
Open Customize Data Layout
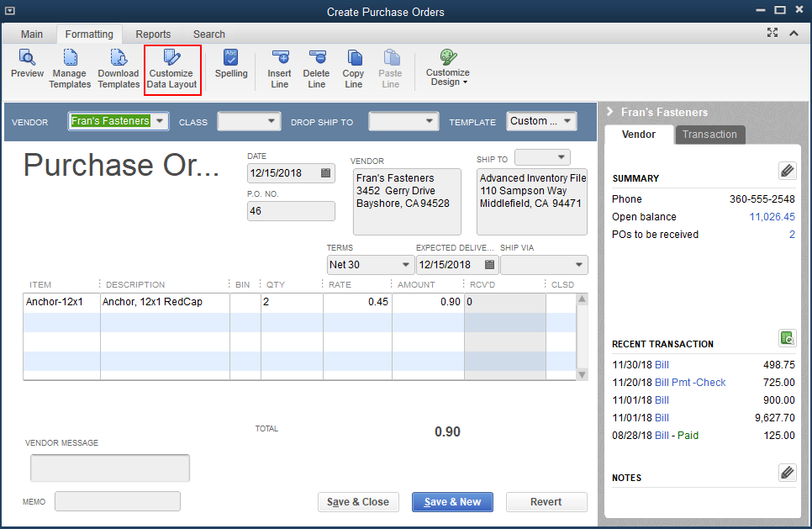tap(171, 67)
